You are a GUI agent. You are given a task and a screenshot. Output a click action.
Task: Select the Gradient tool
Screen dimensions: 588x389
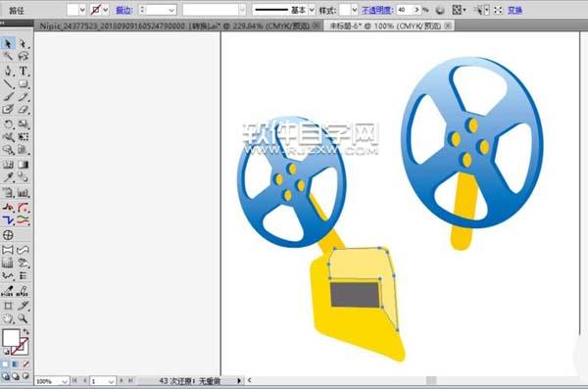(x=24, y=165)
